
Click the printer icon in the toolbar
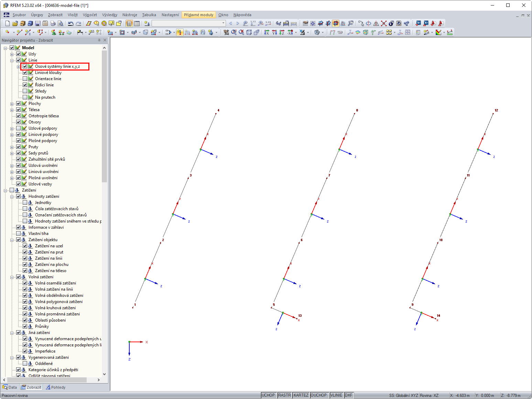[x=53, y=23]
